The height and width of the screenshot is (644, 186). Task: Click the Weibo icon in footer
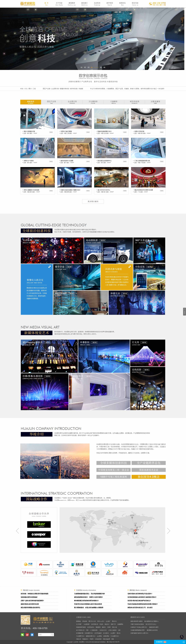27,635
